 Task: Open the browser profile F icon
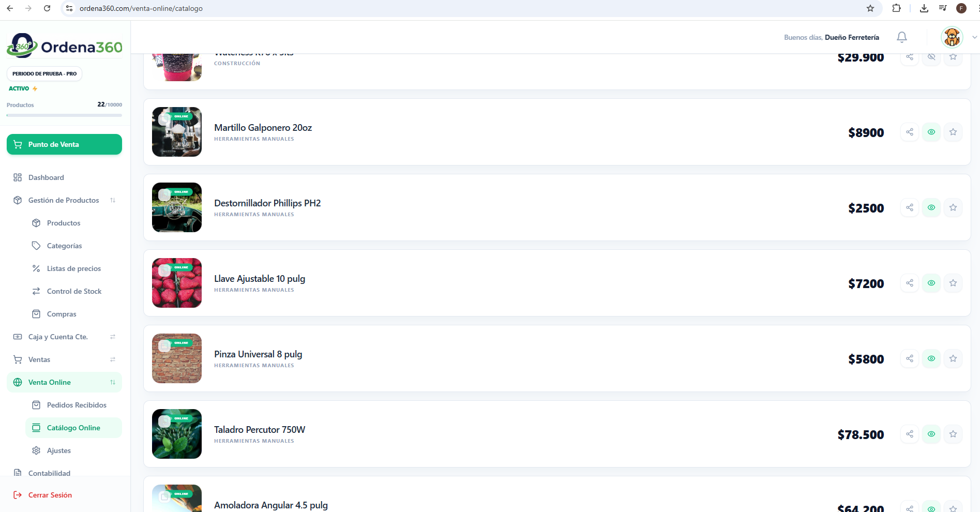click(961, 8)
